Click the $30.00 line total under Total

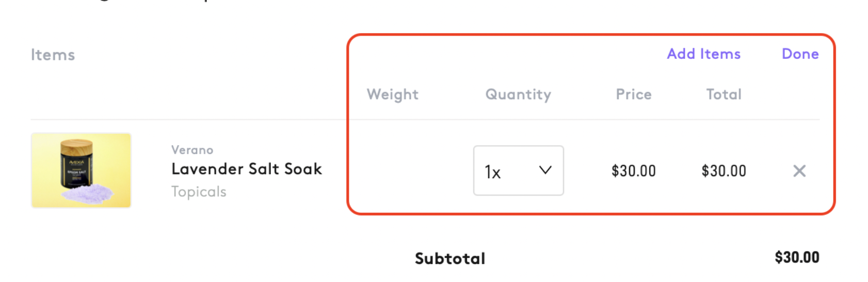(x=724, y=171)
